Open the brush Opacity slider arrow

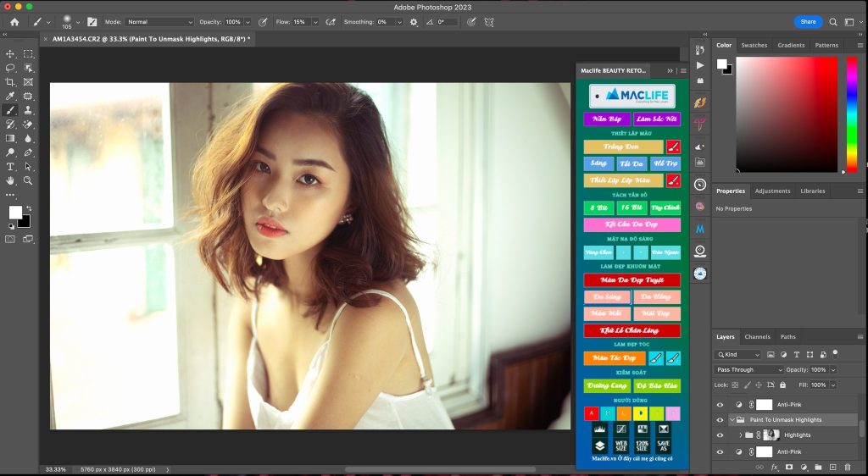click(248, 22)
